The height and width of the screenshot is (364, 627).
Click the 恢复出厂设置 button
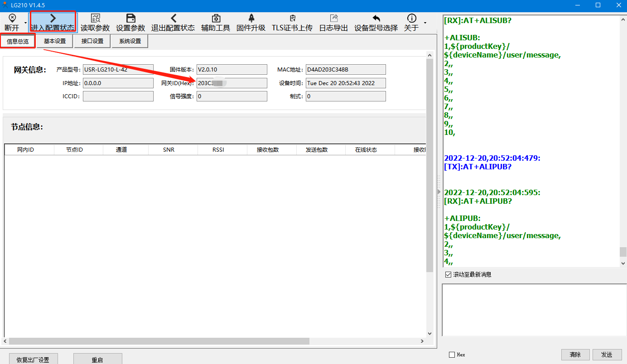click(33, 359)
